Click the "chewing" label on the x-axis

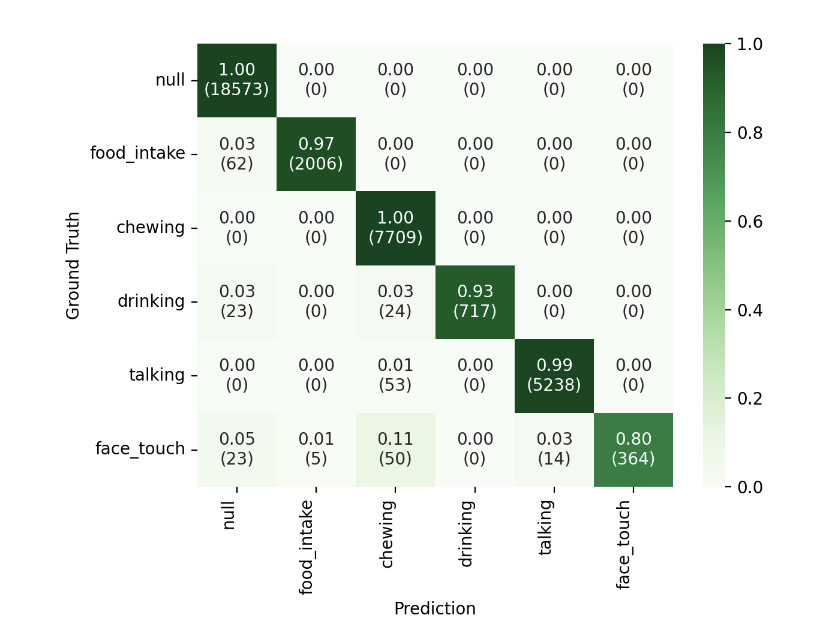click(x=388, y=532)
